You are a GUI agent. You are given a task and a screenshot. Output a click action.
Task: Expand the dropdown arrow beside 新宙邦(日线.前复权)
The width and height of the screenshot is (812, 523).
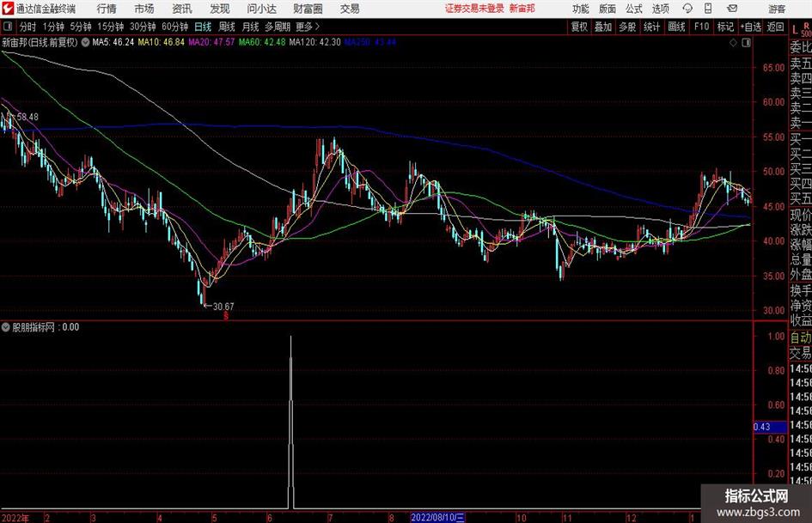pos(85,42)
